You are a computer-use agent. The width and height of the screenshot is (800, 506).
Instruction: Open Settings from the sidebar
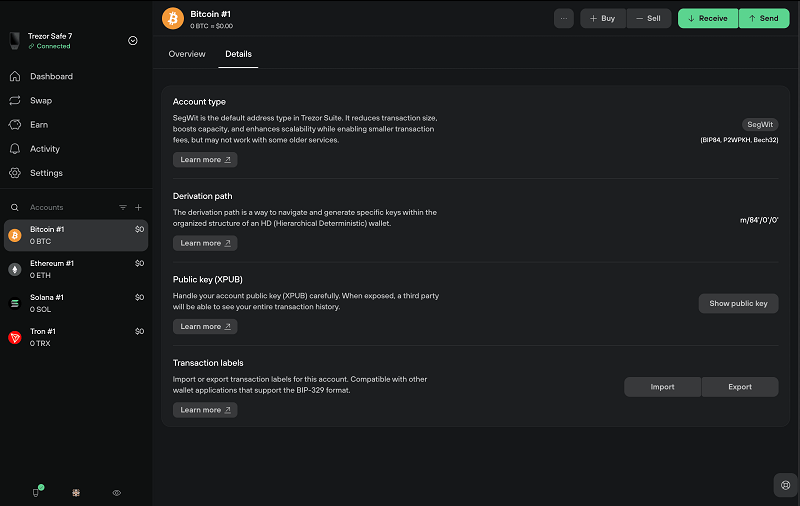pos(46,173)
